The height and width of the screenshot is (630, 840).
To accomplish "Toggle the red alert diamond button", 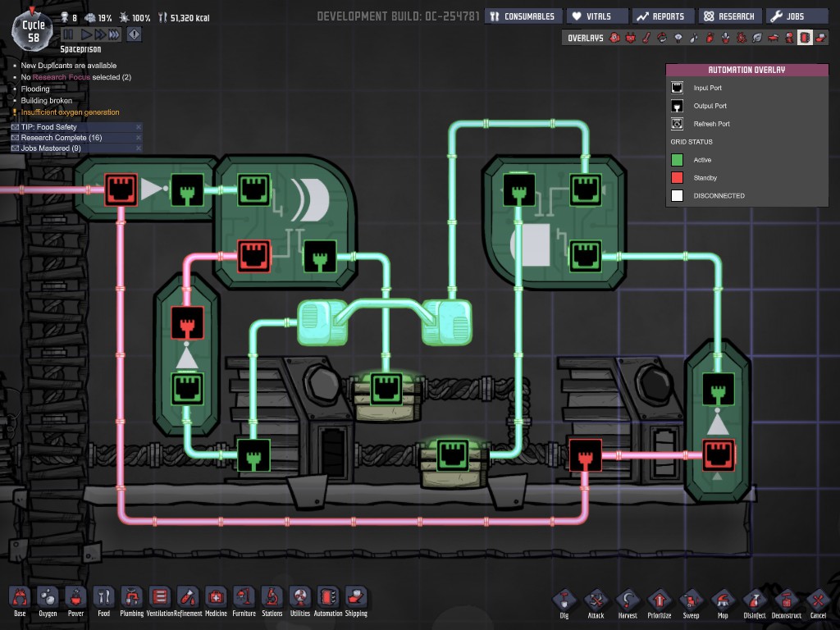I will [x=134, y=34].
